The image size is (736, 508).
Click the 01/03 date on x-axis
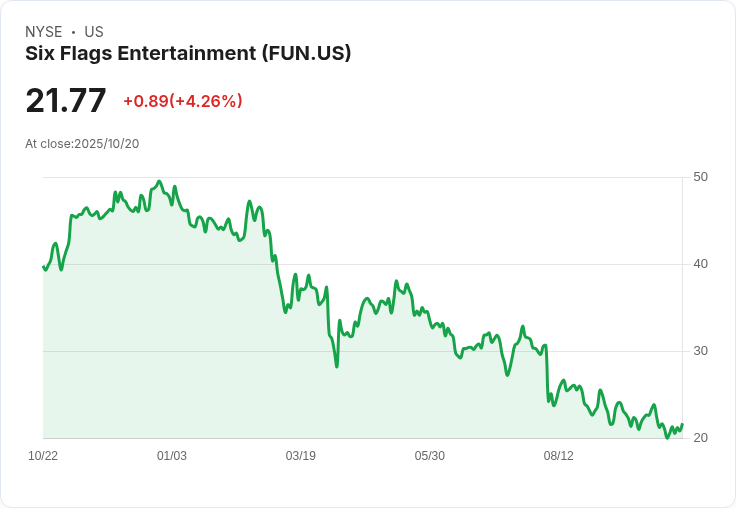[172, 456]
